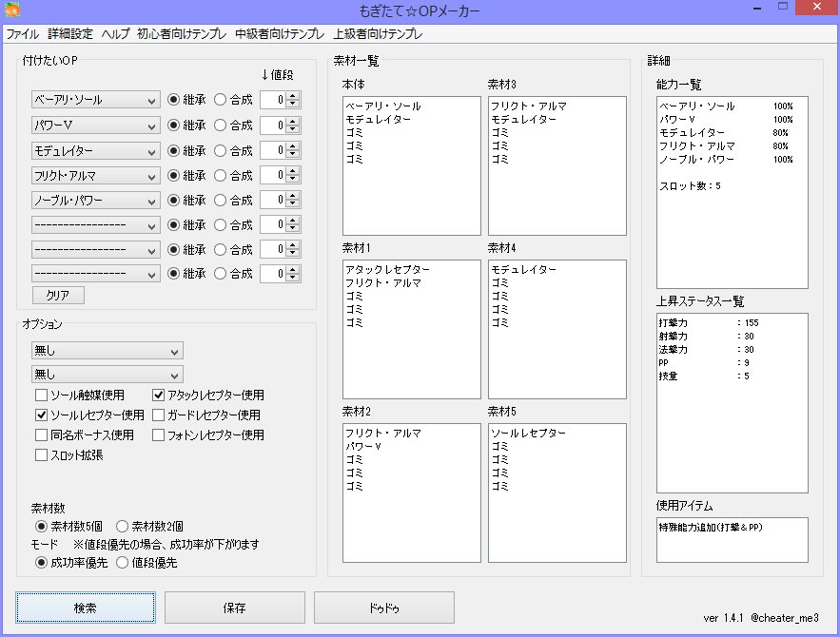The image size is (840, 637).
Task: Enable ガードレセプター使用
Action: tap(206, 415)
